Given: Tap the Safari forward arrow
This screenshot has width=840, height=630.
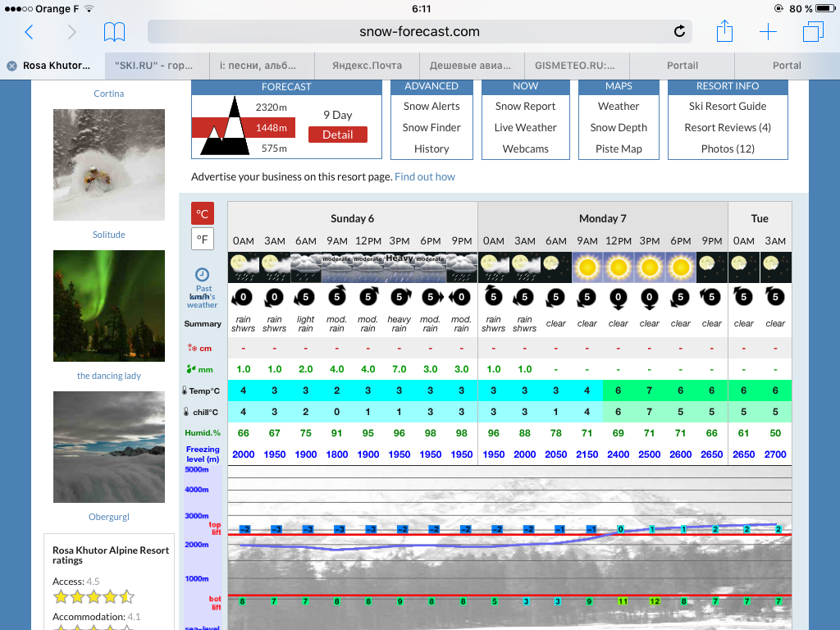Looking at the screenshot, I should (71, 32).
